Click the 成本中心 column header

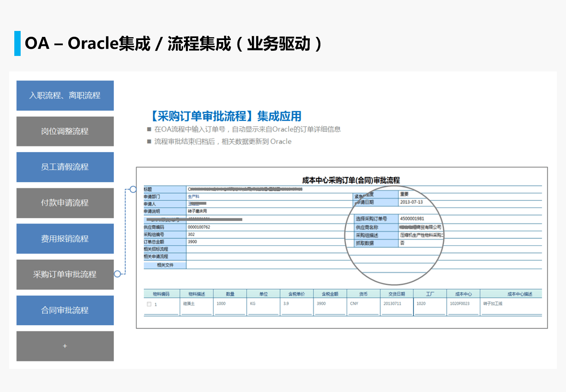coord(463,294)
